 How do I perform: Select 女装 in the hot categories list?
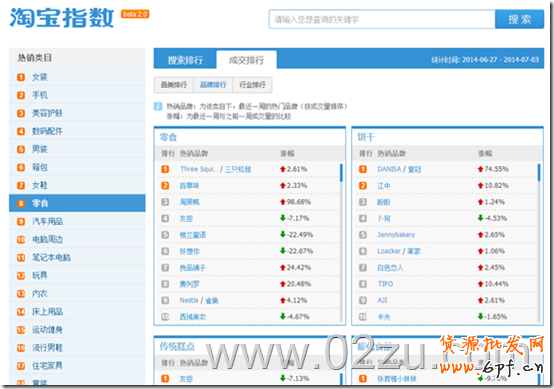click(x=77, y=77)
